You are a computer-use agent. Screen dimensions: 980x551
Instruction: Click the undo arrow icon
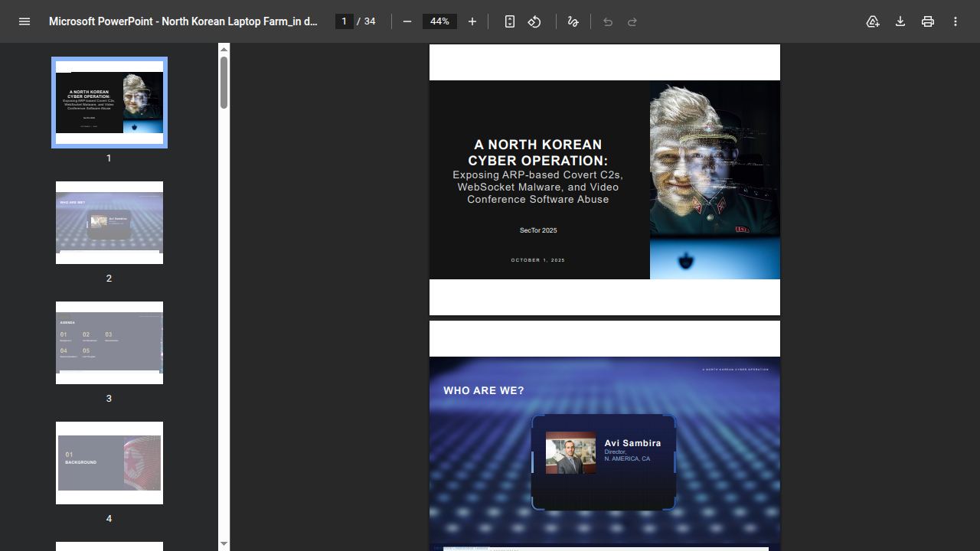(x=608, y=21)
